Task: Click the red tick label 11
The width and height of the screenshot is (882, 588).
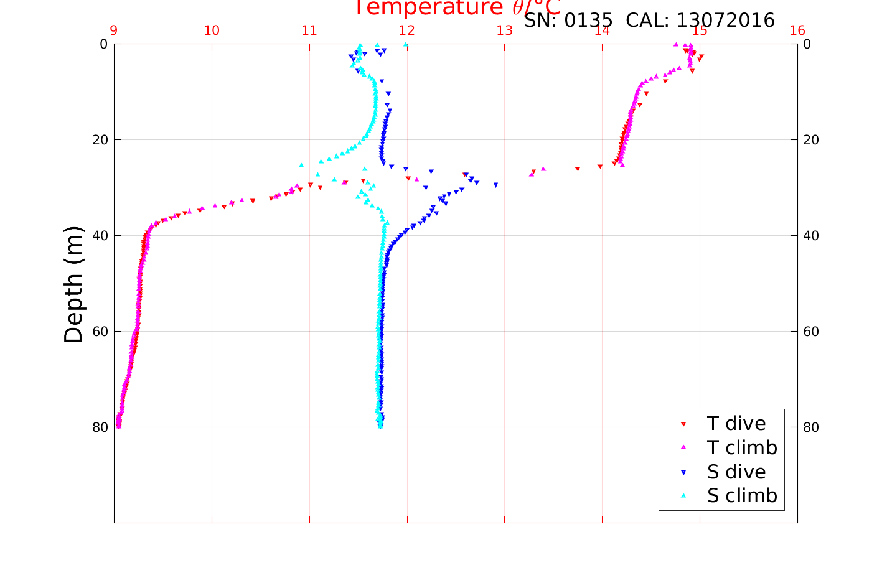Action: point(309,30)
